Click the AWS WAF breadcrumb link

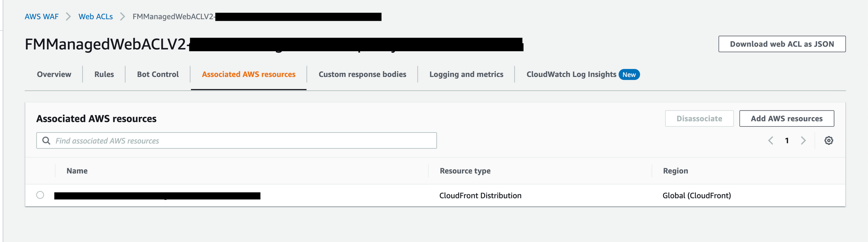(x=42, y=16)
